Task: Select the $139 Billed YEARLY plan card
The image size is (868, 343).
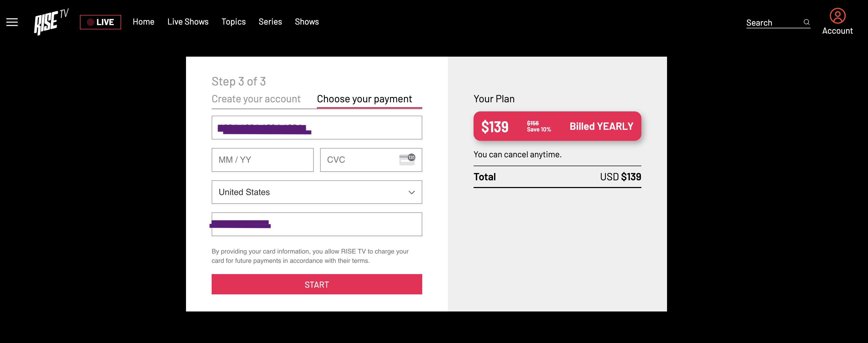Action: tap(557, 126)
